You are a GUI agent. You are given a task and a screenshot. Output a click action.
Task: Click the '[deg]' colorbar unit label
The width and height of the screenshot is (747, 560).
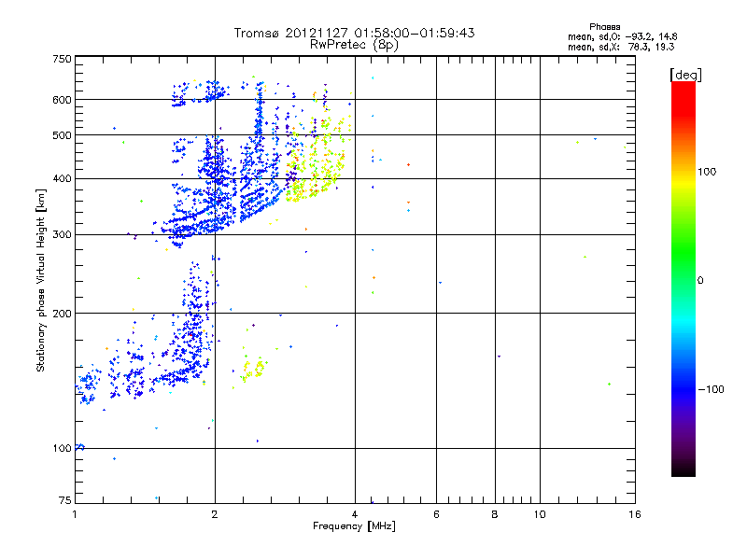pyautogui.click(x=685, y=75)
